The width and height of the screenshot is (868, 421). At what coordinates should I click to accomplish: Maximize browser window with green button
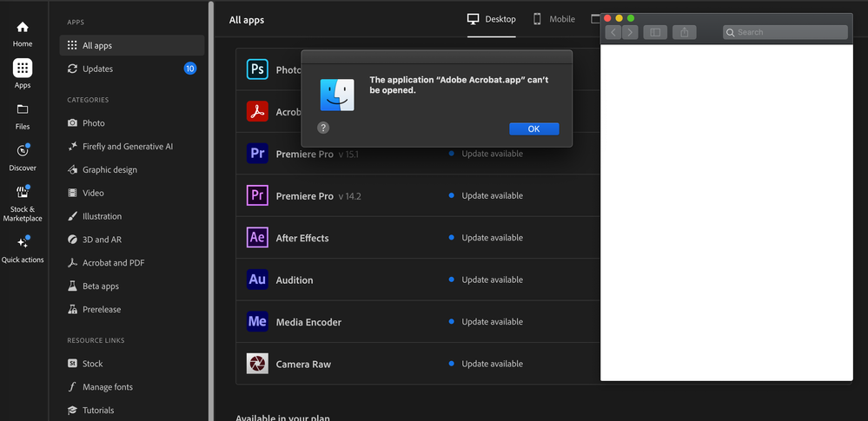pos(631,18)
